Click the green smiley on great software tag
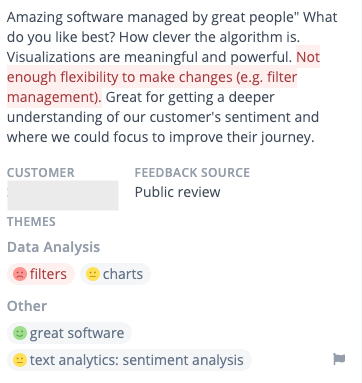The image size is (362, 383). tap(20, 333)
